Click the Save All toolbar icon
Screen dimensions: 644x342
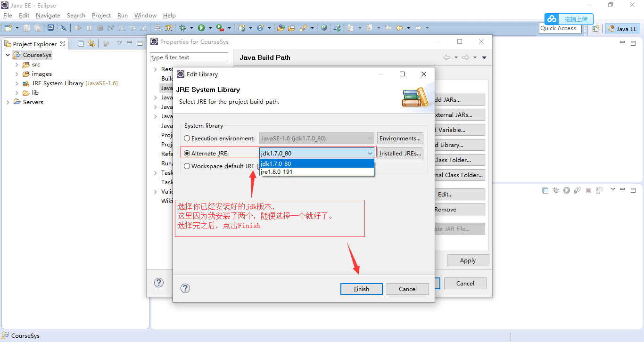(37, 28)
